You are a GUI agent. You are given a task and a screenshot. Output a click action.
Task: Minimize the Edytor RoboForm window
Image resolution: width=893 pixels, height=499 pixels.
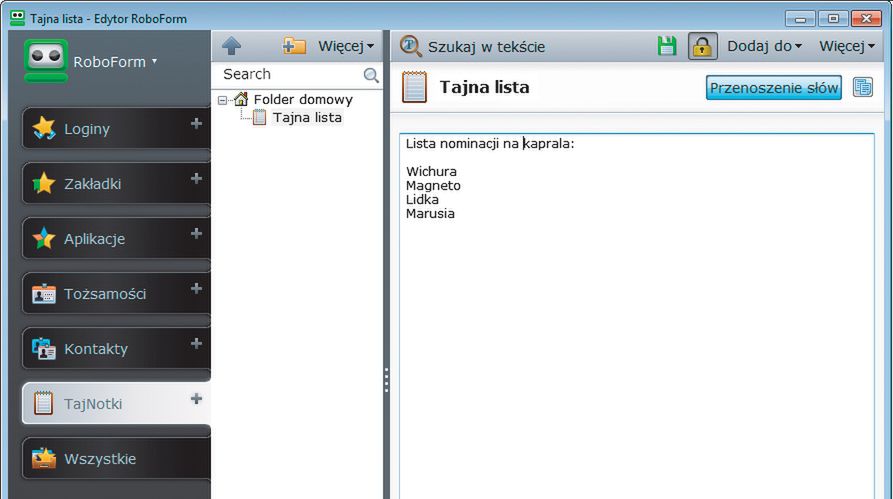[800, 19]
